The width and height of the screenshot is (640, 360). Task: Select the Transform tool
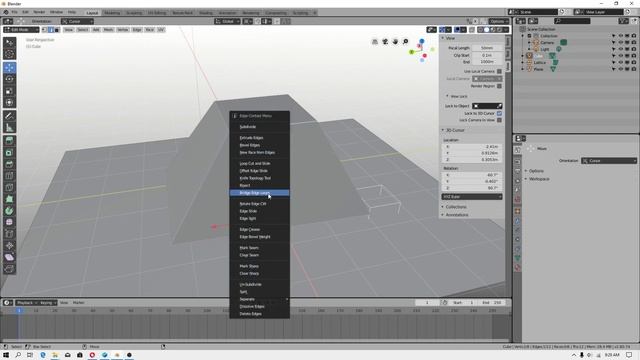[9, 102]
